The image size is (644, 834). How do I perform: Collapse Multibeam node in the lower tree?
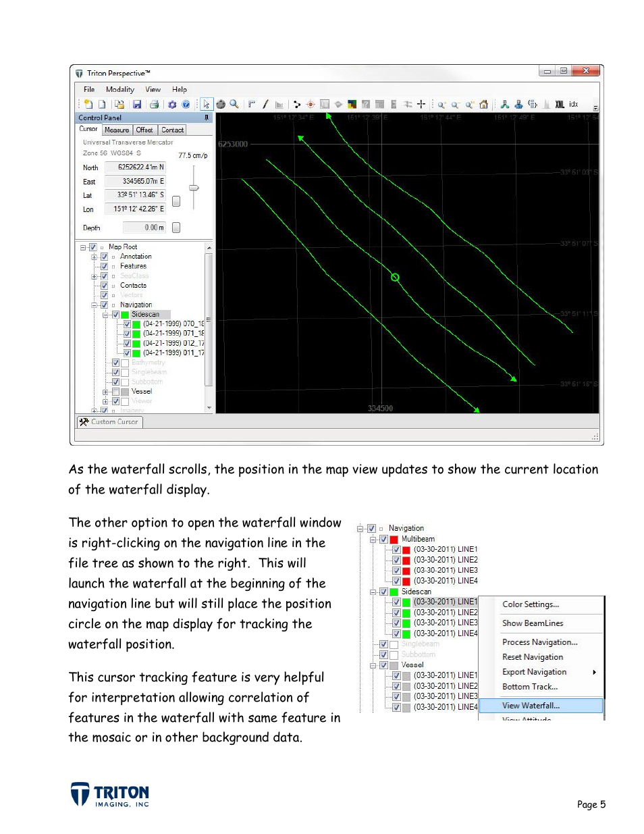(373, 539)
